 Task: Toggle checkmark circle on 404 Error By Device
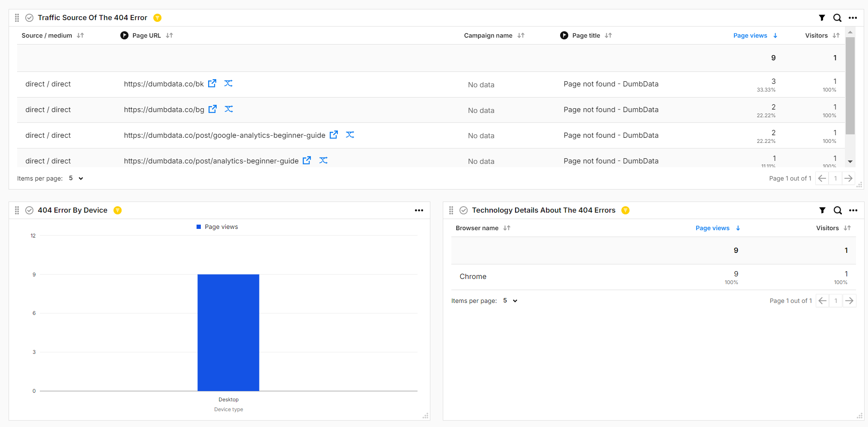point(30,210)
